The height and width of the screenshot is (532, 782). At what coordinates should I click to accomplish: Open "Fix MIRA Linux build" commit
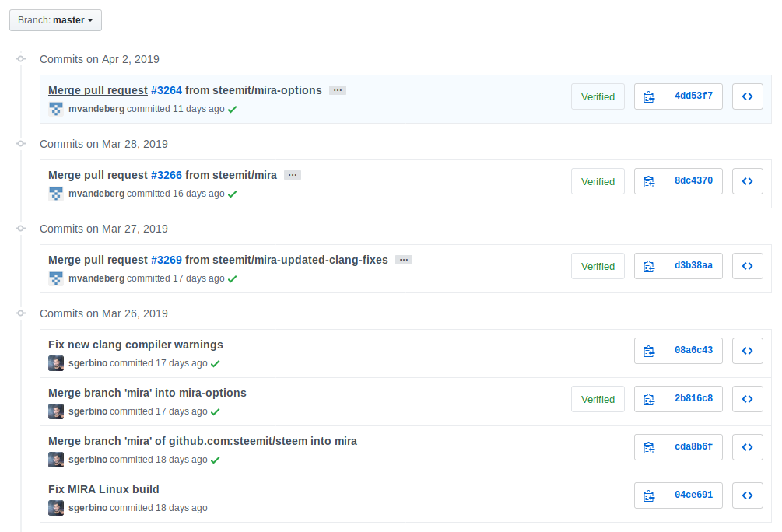(103, 489)
